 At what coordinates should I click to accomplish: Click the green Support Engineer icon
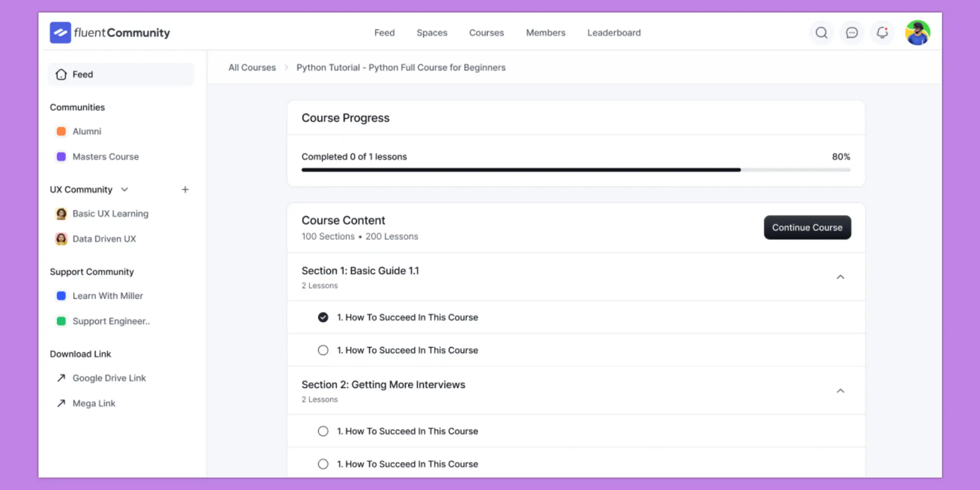[61, 321]
